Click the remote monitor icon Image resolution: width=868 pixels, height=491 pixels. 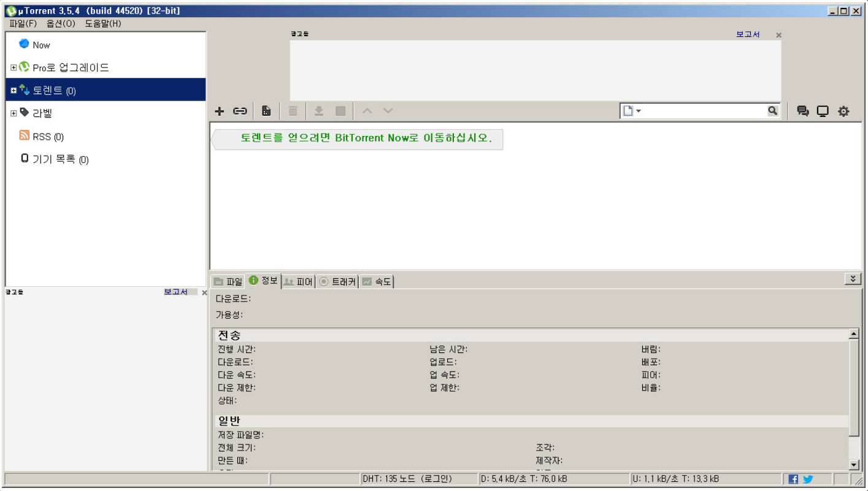[823, 111]
